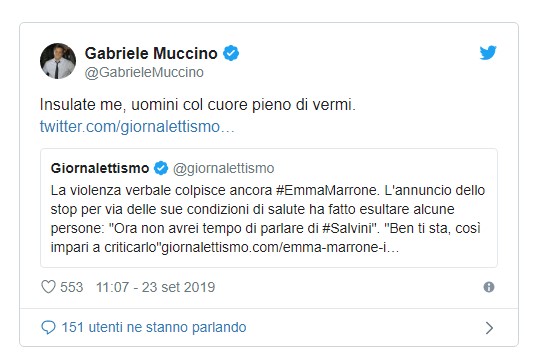
Task: Click Gabriele Muccino's verified badge
Action: (231, 53)
